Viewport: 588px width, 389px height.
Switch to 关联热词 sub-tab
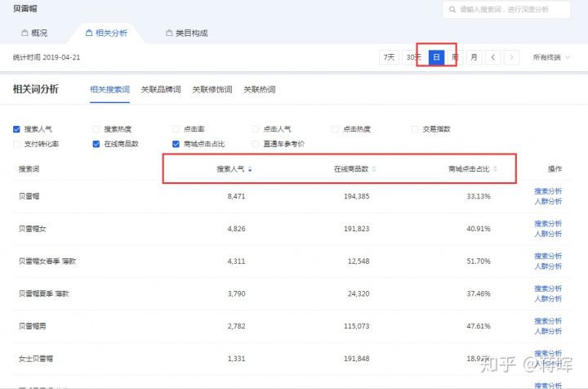[x=260, y=90]
